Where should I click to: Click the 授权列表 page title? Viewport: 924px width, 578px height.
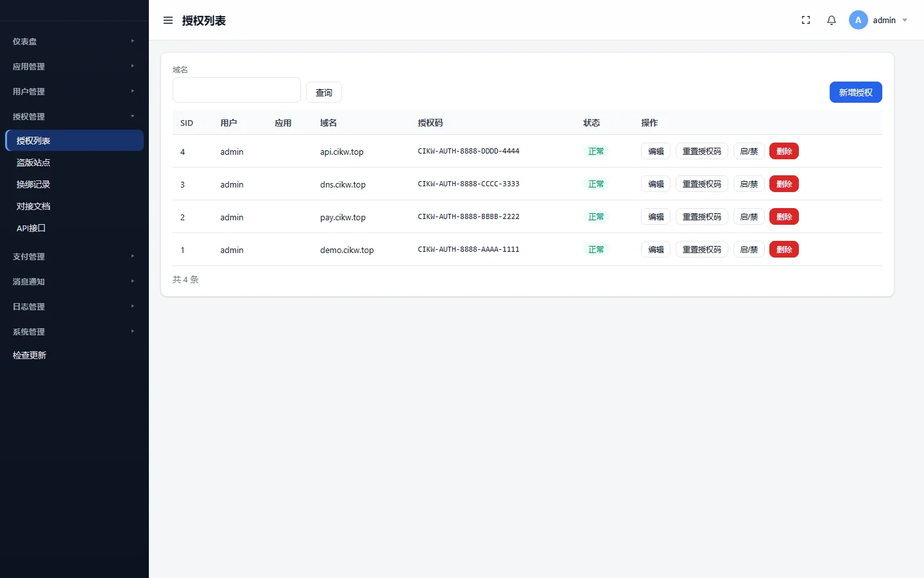click(x=204, y=21)
